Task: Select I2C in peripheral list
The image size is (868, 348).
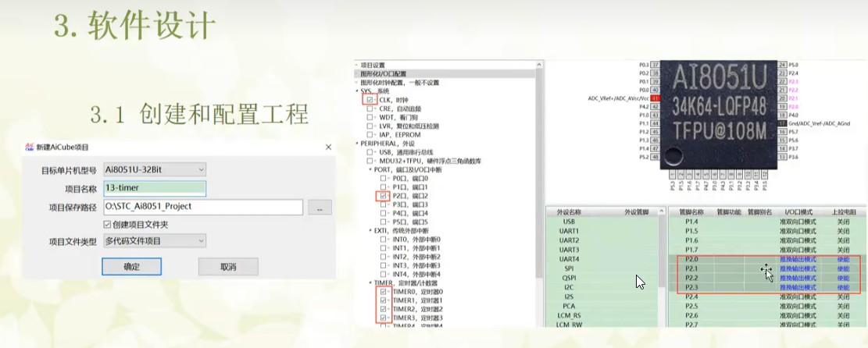Action: coord(569,287)
